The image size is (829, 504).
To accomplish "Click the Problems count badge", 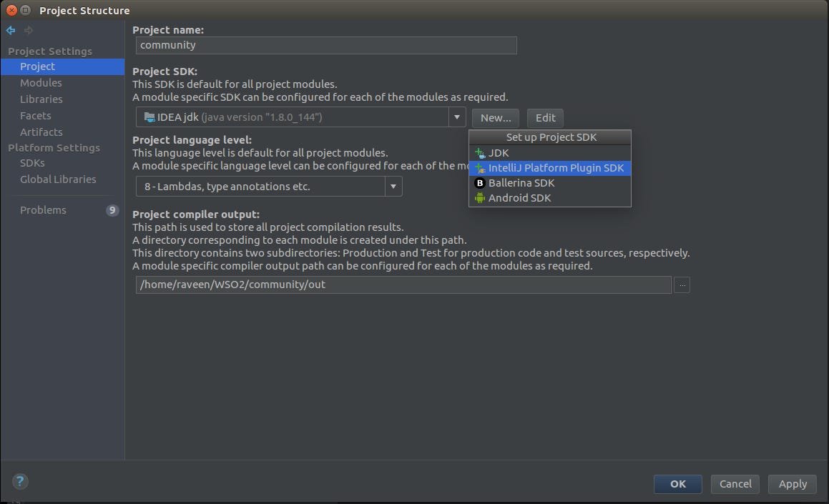I will coord(112,210).
